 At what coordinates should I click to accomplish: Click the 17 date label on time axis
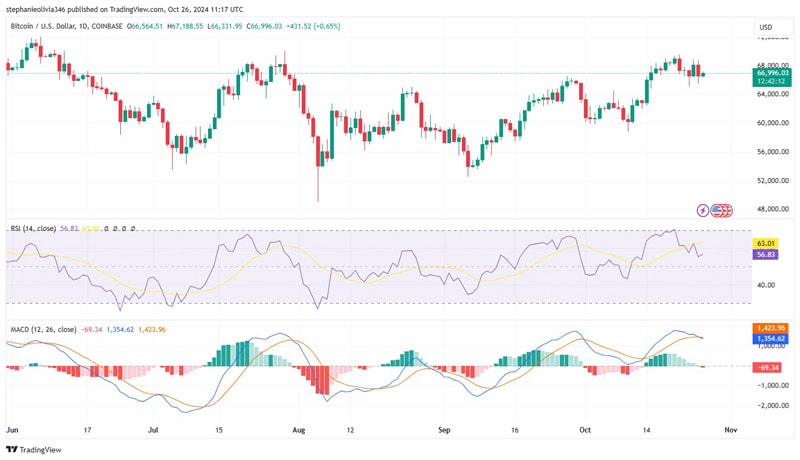pyautogui.click(x=87, y=430)
